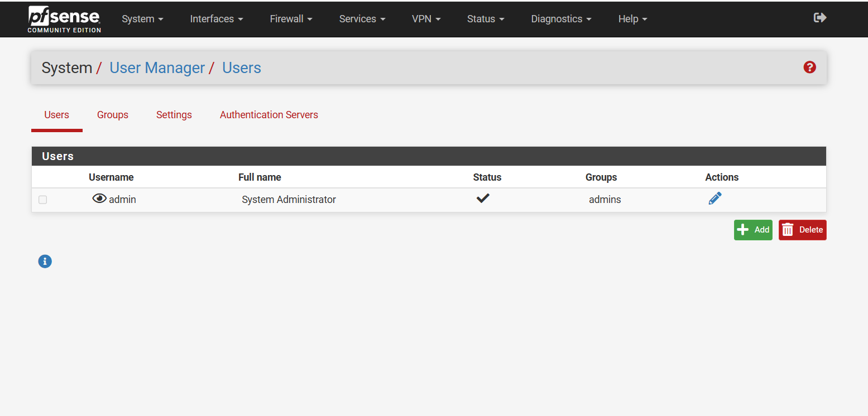This screenshot has width=868, height=416.
Task: Open the Services dropdown menu
Action: [x=362, y=19]
